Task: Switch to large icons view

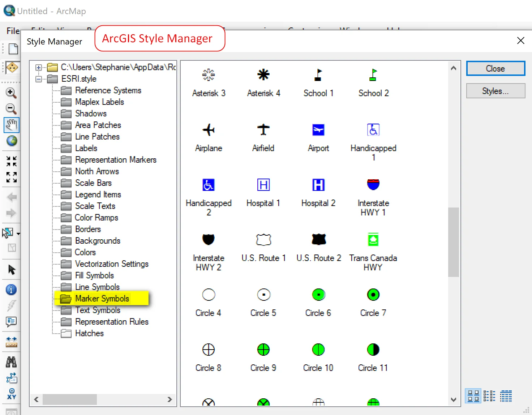Action: click(473, 396)
